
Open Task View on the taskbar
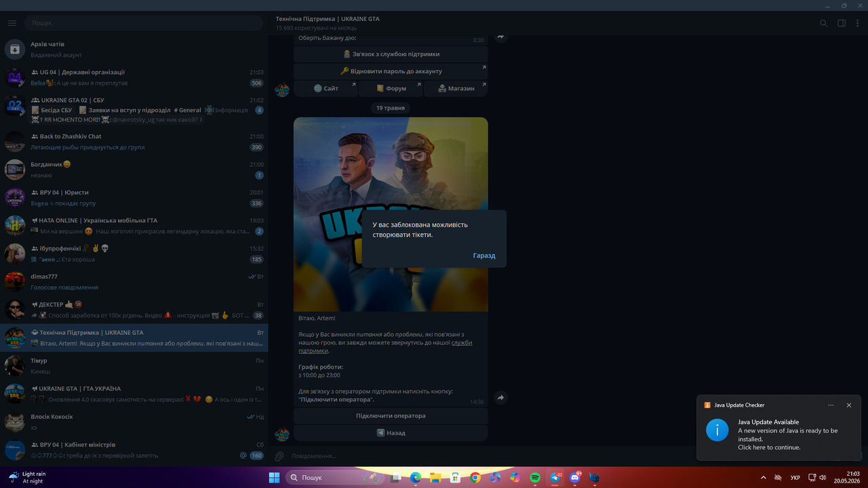click(x=395, y=478)
